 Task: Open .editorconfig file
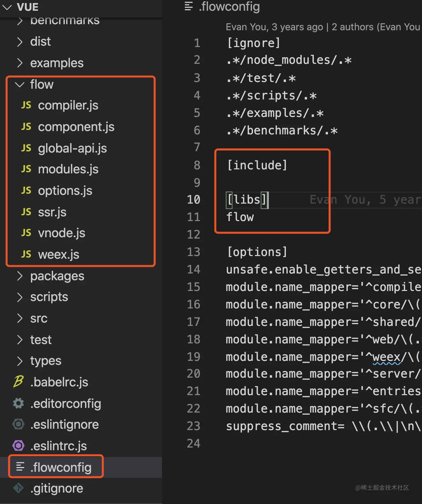click(66, 404)
